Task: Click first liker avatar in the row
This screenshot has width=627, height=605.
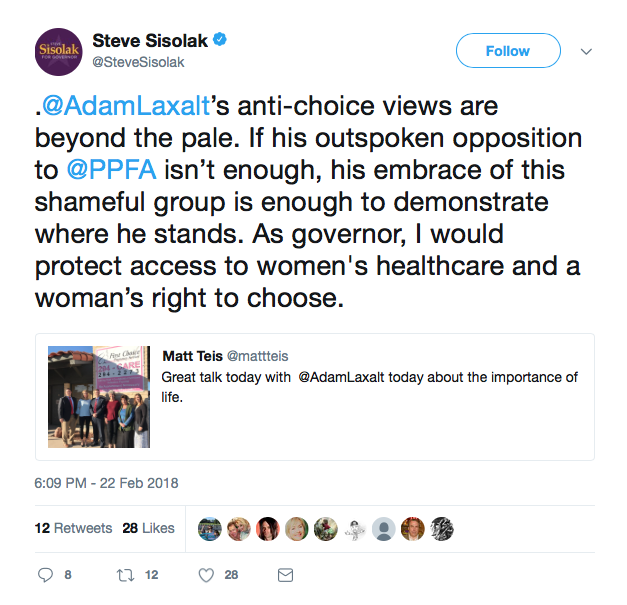Action: coord(209,528)
